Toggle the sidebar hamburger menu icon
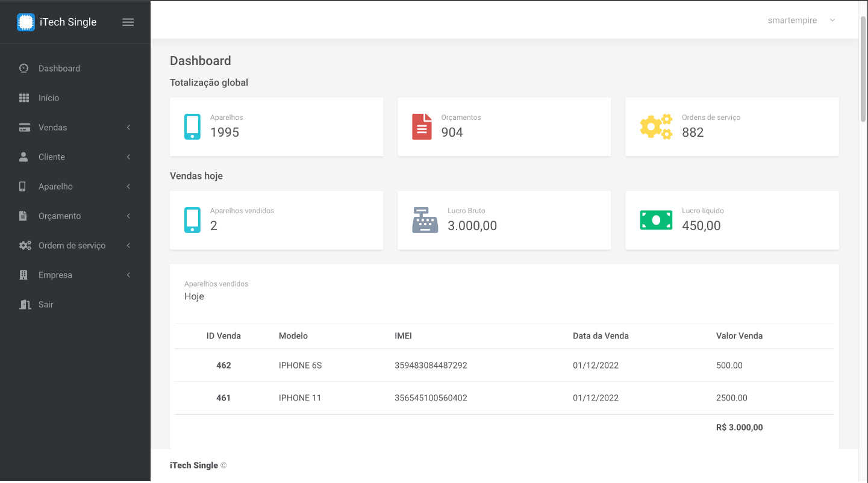 point(128,22)
